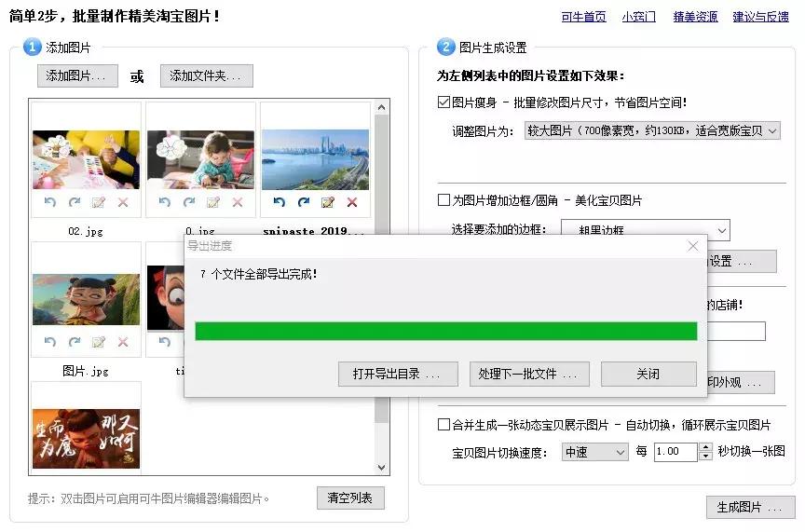Close the 导出进度 dialog with X
Screen dimensions: 805x532
[x=692, y=246]
